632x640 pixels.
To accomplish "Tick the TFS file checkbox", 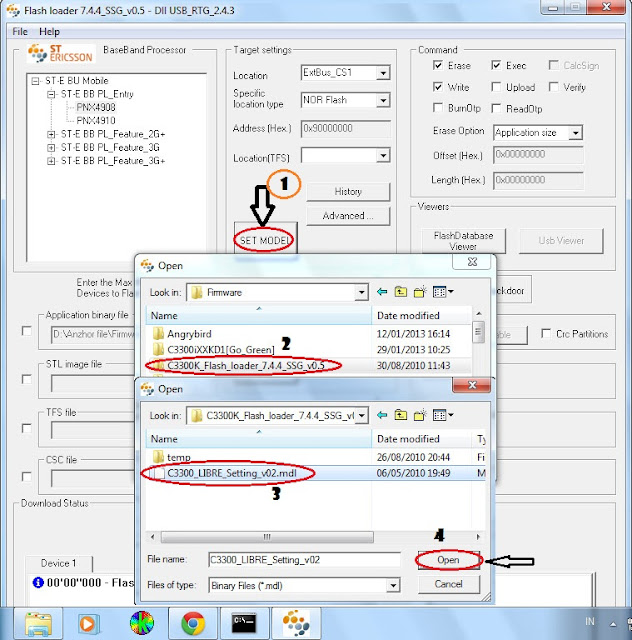I will click(27, 428).
